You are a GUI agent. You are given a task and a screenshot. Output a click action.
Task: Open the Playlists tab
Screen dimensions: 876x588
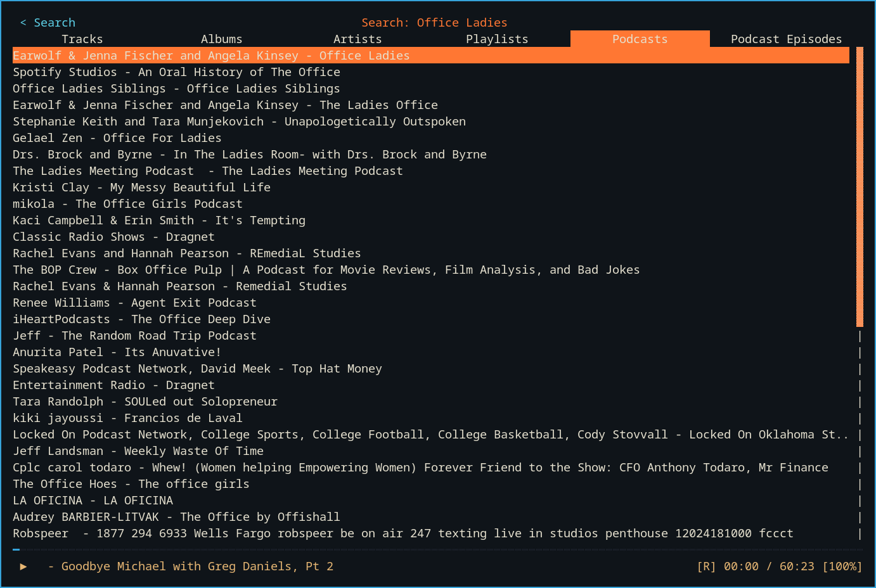(497, 39)
